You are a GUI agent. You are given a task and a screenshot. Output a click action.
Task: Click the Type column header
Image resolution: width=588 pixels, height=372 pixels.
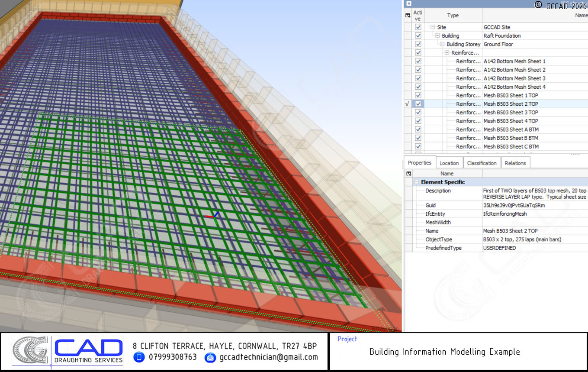[x=453, y=16]
